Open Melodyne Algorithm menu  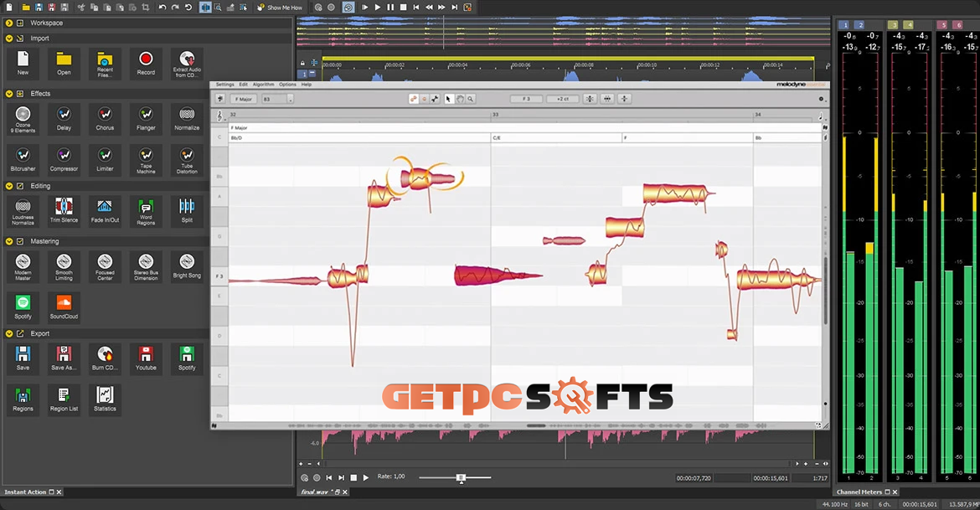[x=263, y=85]
